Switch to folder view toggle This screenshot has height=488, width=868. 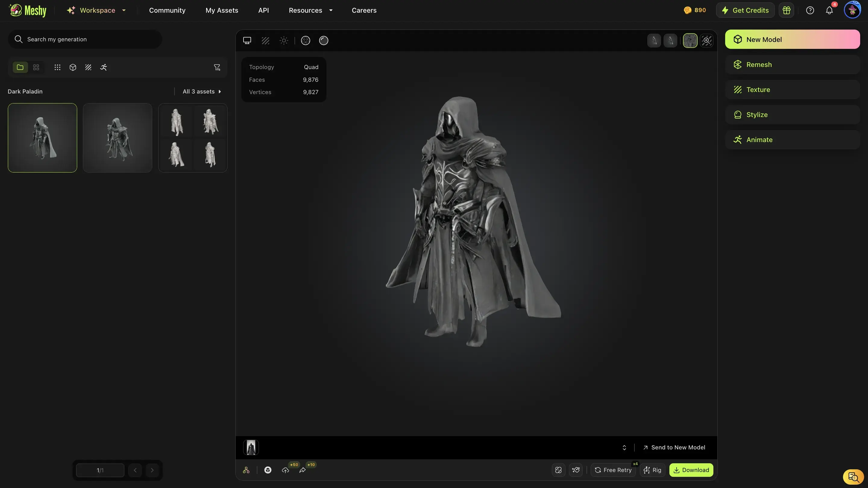coord(20,68)
